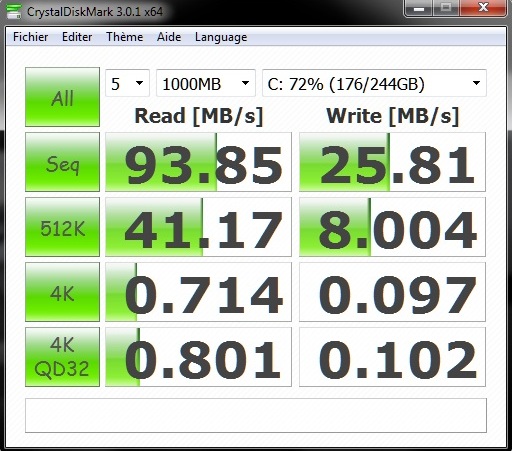The height and width of the screenshot is (451, 512).
Task: Expand the 1000MB test size dropdown
Action: [x=206, y=83]
